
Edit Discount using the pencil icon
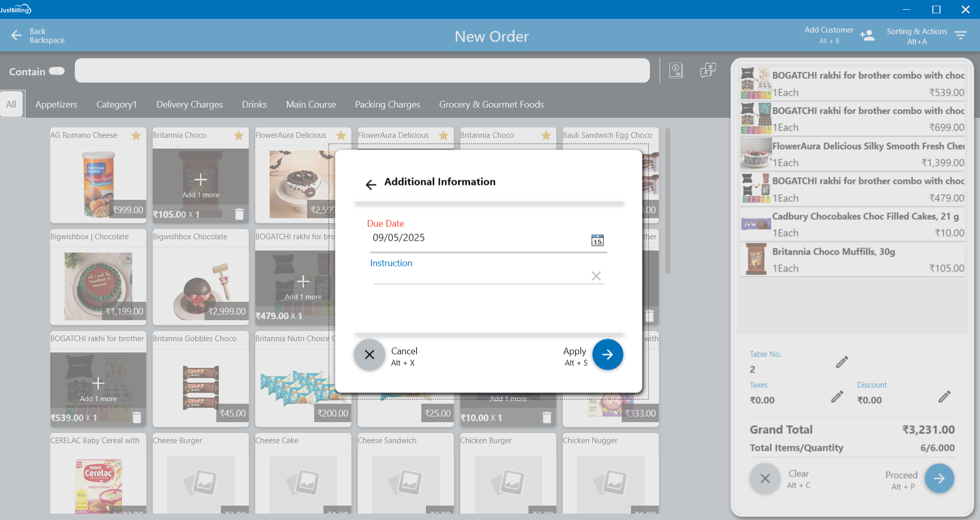click(944, 397)
